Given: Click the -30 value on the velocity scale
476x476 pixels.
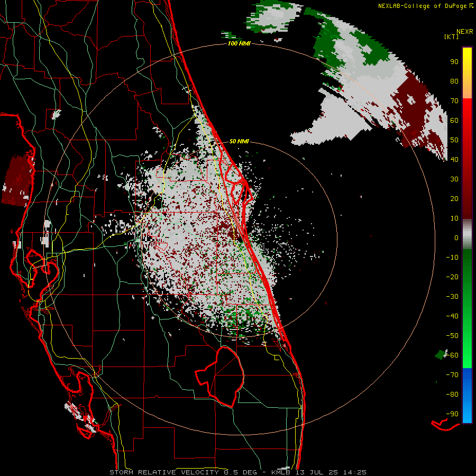Looking at the screenshot, I should pos(452,297).
